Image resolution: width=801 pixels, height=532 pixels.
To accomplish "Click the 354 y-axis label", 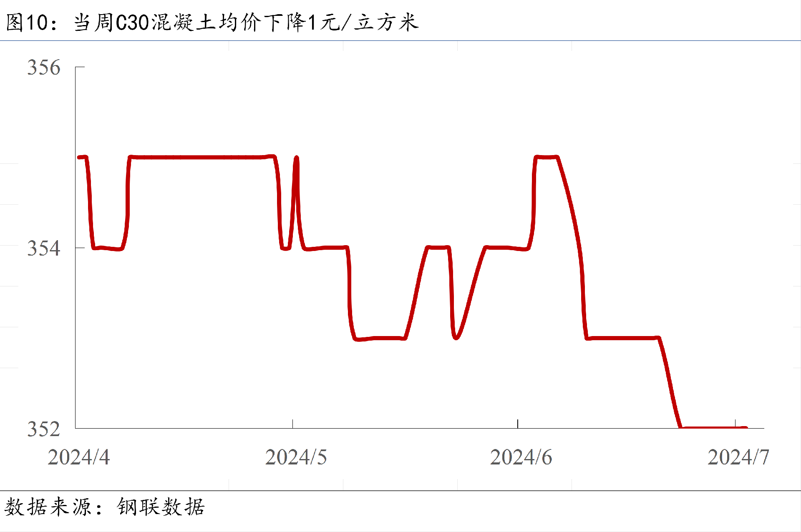I will pyautogui.click(x=44, y=248).
